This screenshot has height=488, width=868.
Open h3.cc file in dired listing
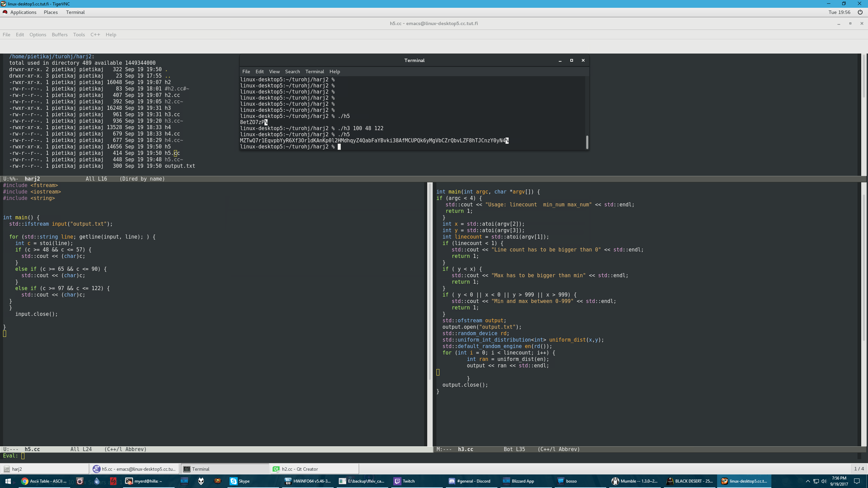click(x=172, y=115)
